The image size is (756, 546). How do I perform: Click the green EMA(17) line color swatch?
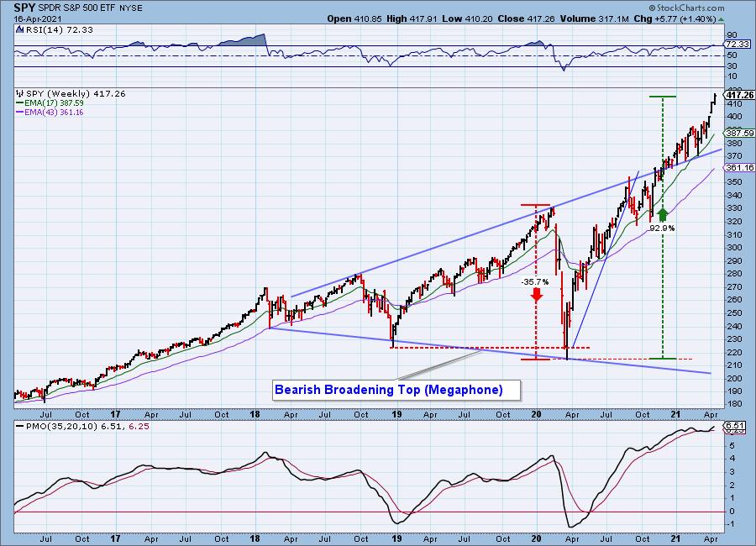pyautogui.click(x=20, y=103)
